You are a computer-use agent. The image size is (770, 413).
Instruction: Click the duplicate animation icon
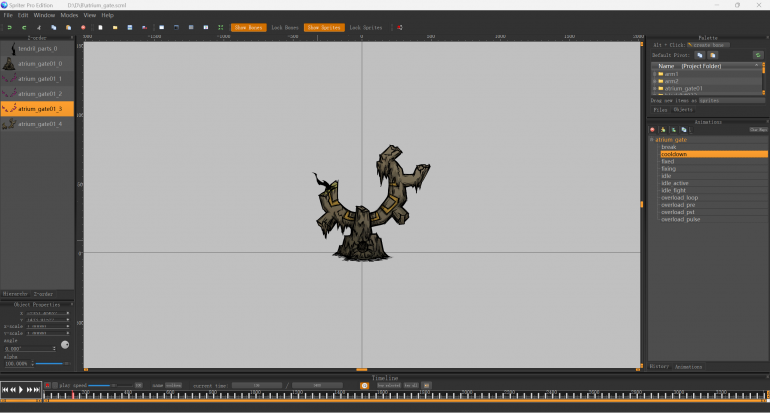pyautogui.click(x=684, y=130)
